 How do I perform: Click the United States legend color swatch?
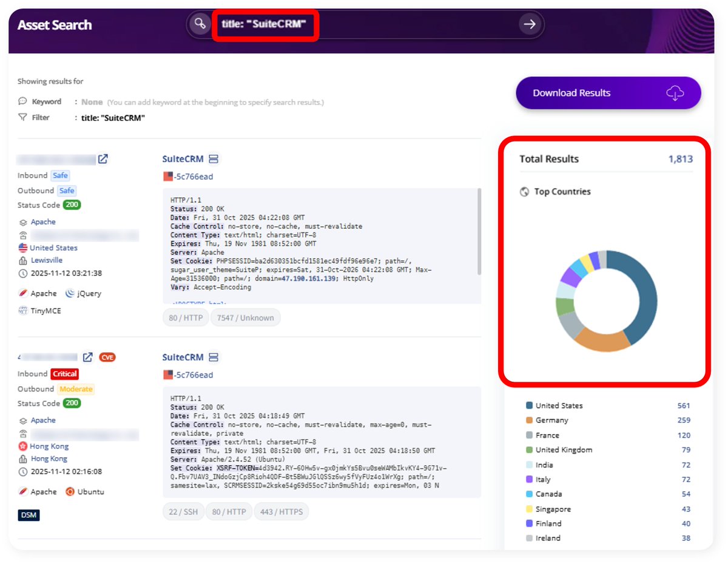tap(530, 406)
